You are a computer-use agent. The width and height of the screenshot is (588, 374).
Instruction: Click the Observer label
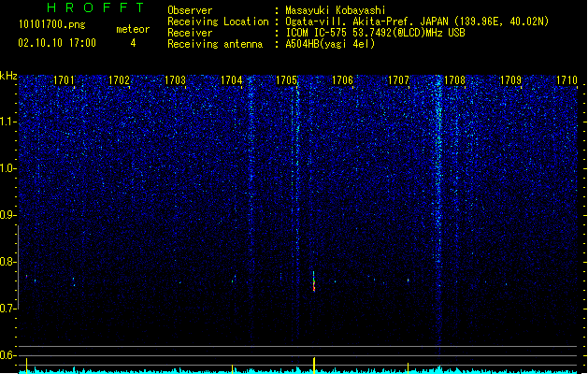(x=190, y=10)
